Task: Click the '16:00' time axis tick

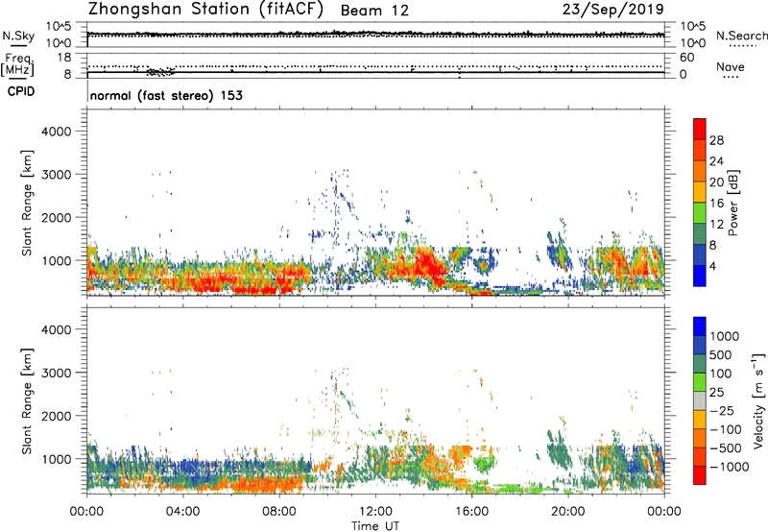Action: (x=471, y=512)
